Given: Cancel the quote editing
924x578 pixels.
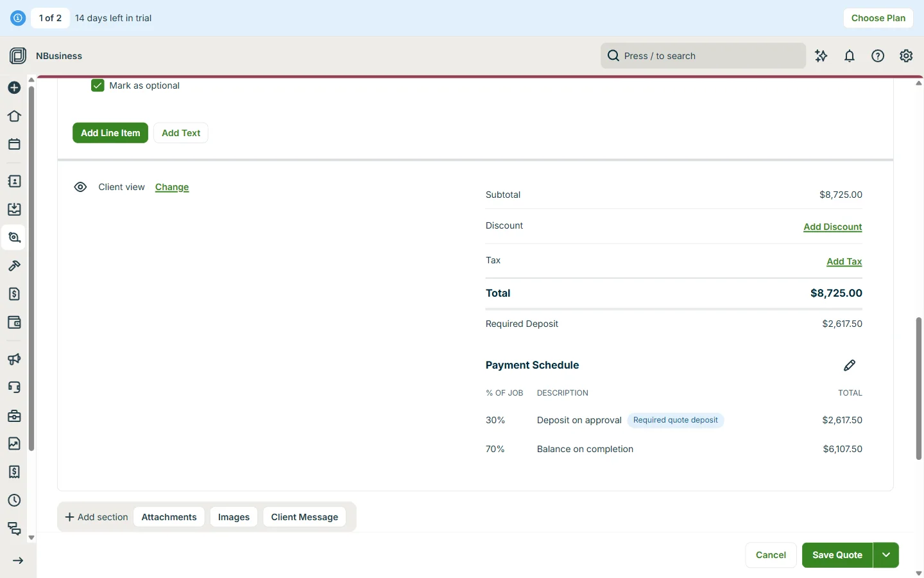Looking at the screenshot, I should click(x=771, y=555).
